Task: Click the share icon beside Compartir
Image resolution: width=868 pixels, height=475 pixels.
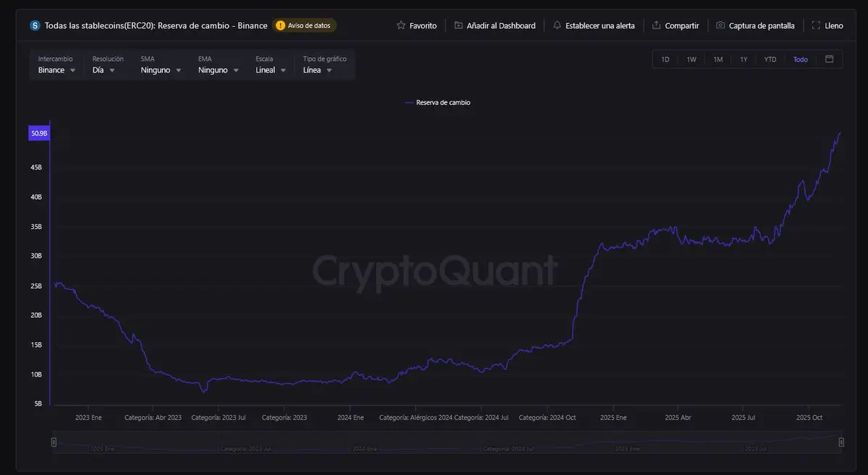Action: click(x=656, y=25)
